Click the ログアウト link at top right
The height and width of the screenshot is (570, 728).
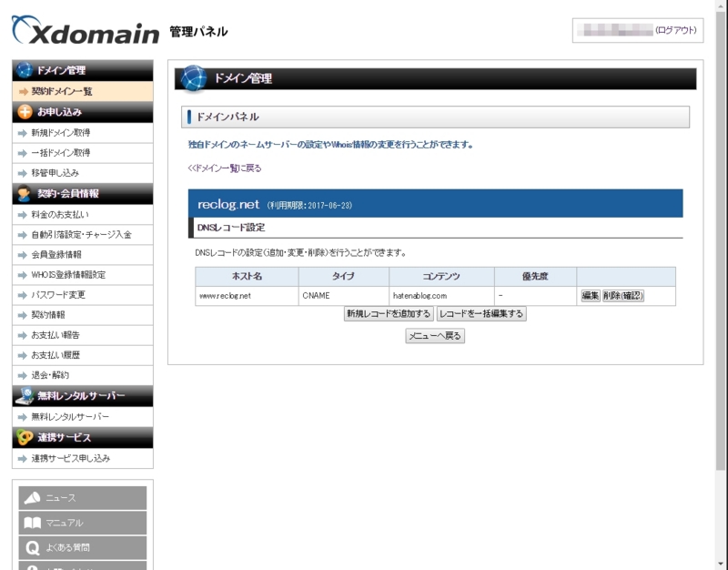[x=675, y=29]
